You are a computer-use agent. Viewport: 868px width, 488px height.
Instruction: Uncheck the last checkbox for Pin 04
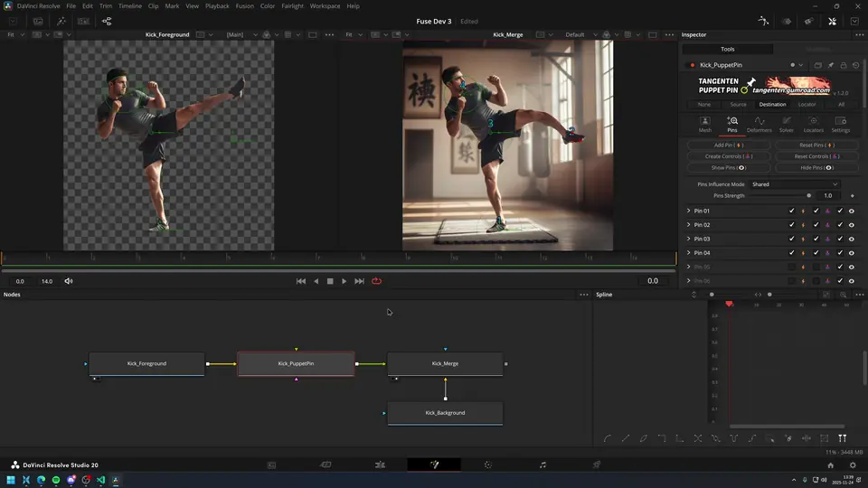pyautogui.click(x=840, y=253)
